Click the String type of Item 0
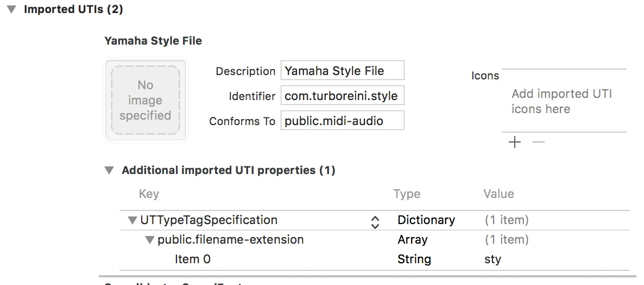Image resolution: width=644 pixels, height=285 pixels. (x=414, y=259)
